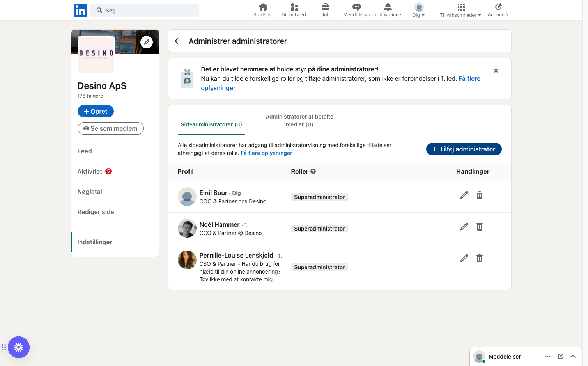Open Annoncér advertising icon
Image resolution: width=588 pixels, height=366 pixels.
[498, 10]
